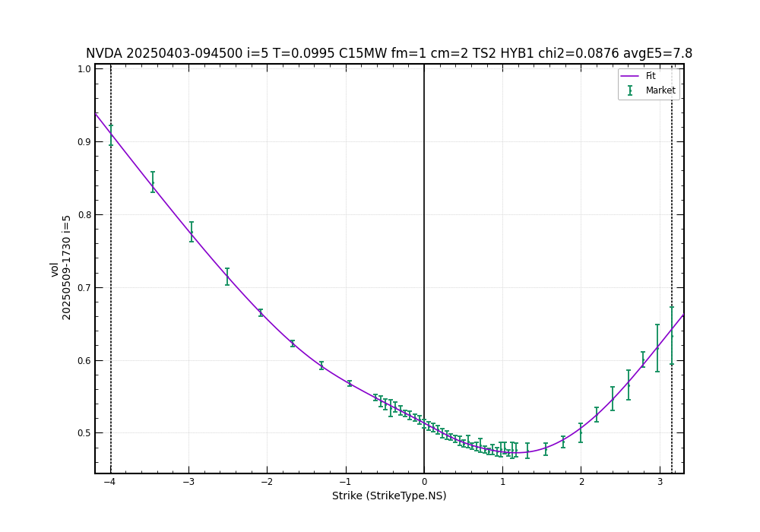Click the purple Fit line legend sample
Screen dimensions: 760x532
(x=630, y=76)
